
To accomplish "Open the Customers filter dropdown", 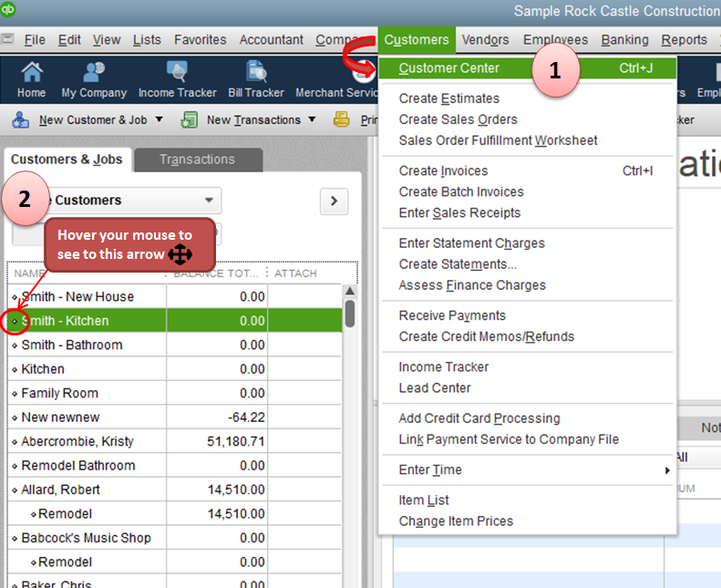I will point(209,200).
